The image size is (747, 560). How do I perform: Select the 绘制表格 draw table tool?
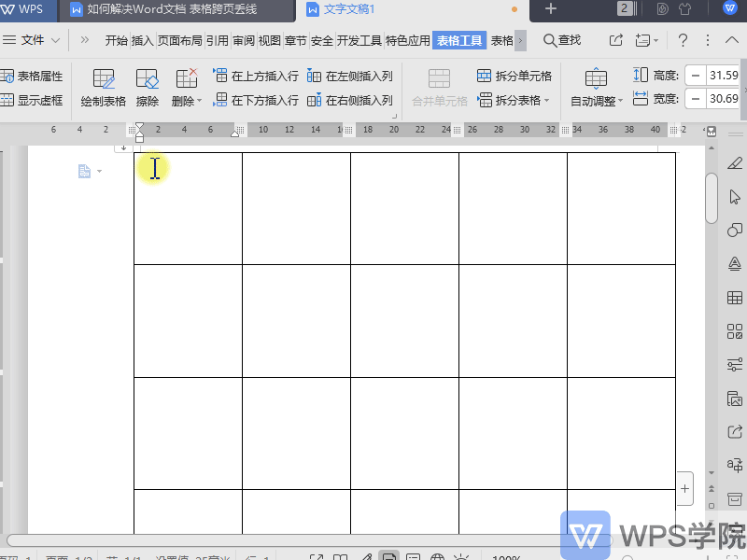pos(104,88)
